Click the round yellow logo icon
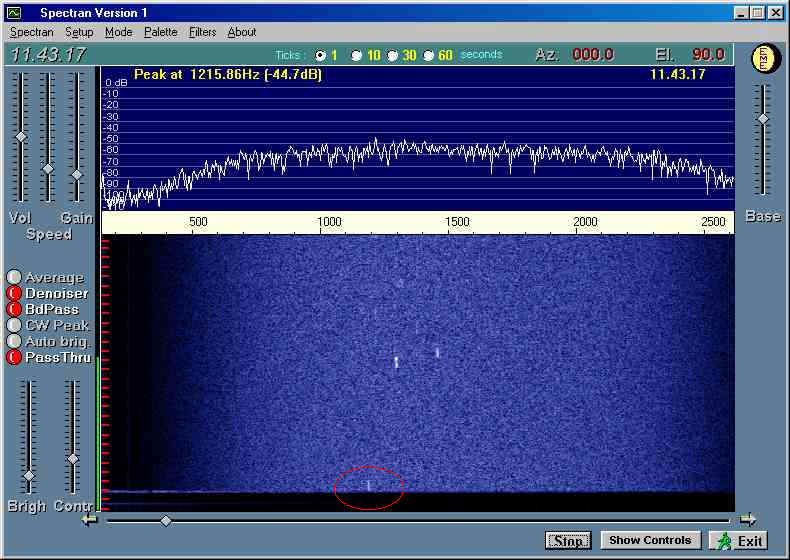This screenshot has width=790, height=560. tap(766, 58)
